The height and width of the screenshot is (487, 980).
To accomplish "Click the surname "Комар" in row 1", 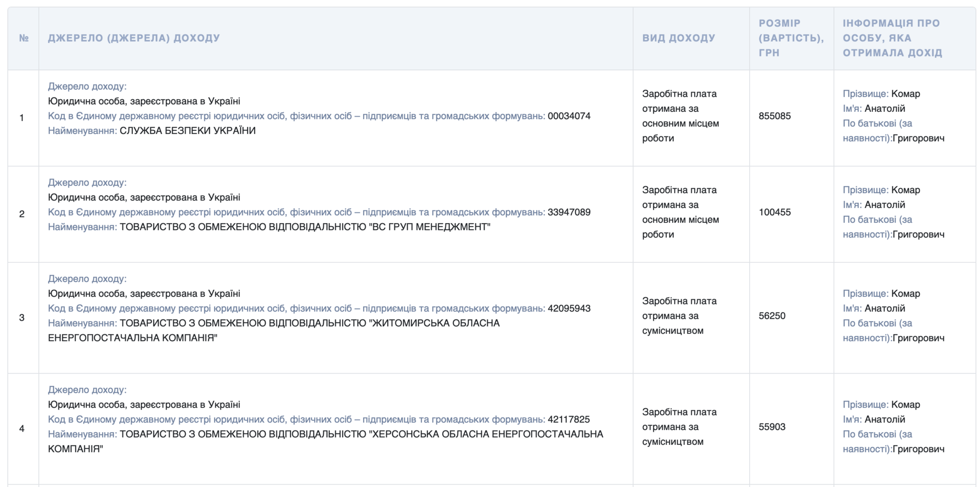I will pyautogui.click(x=906, y=94).
